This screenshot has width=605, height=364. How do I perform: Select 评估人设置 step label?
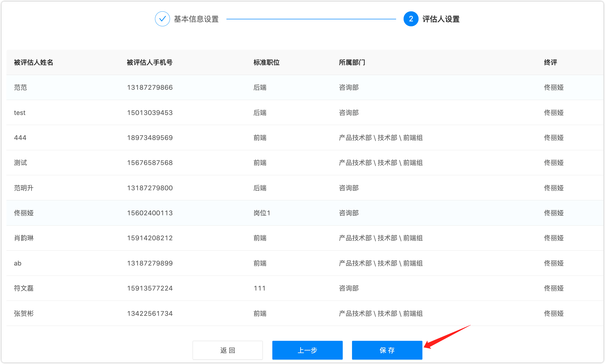pyautogui.click(x=441, y=19)
